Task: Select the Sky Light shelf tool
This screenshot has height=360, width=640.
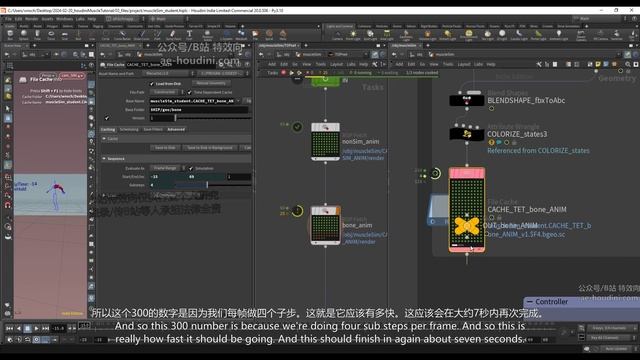Action: (x=487, y=35)
